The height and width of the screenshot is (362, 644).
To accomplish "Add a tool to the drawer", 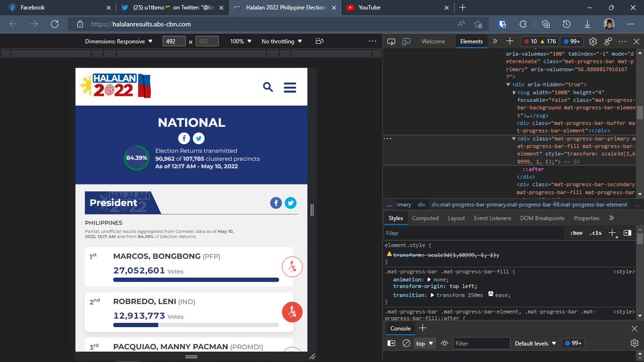I will coord(422,328).
